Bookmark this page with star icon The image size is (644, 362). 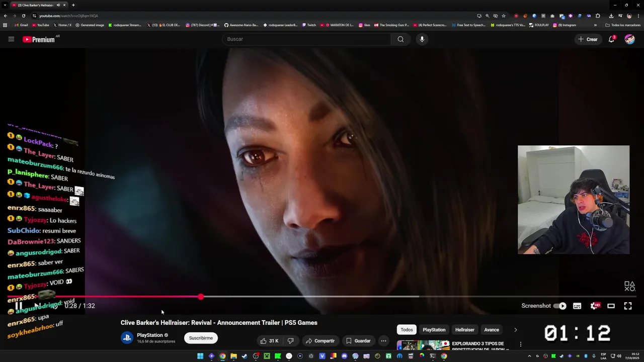pos(504,16)
